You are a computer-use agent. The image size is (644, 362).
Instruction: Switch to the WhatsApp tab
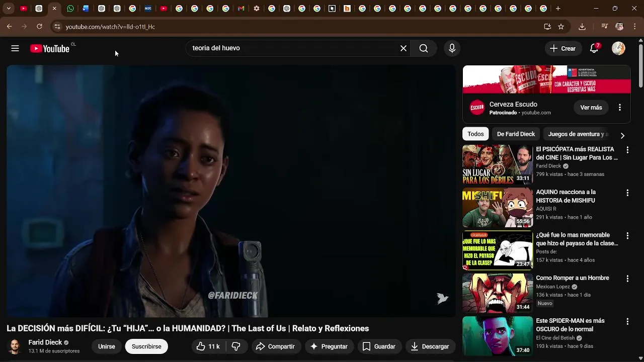tap(70, 9)
